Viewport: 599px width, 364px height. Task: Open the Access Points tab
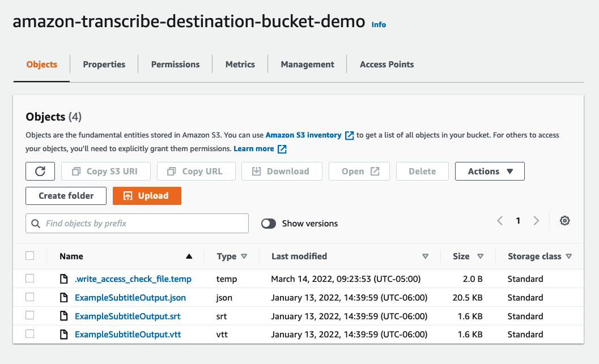(386, 65)
